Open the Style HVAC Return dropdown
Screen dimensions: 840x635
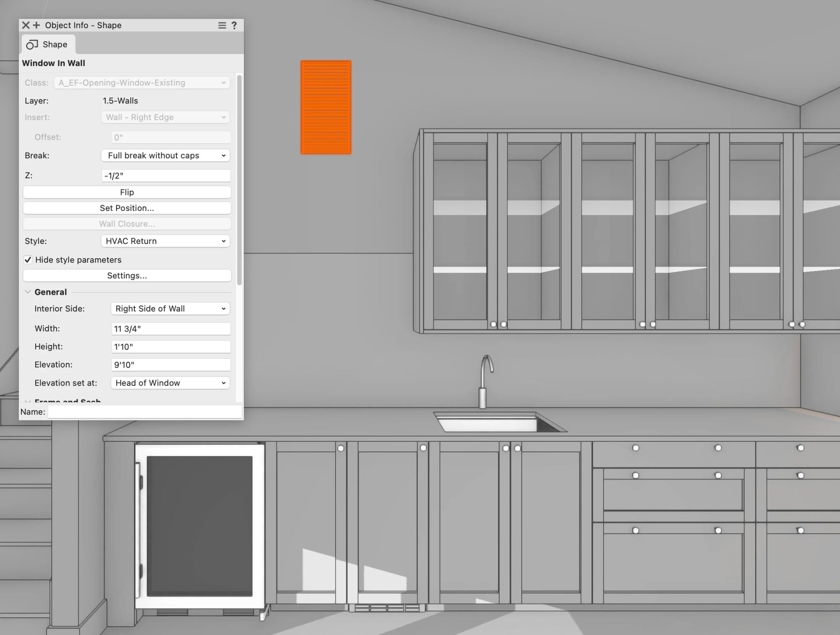click(165, 241)
